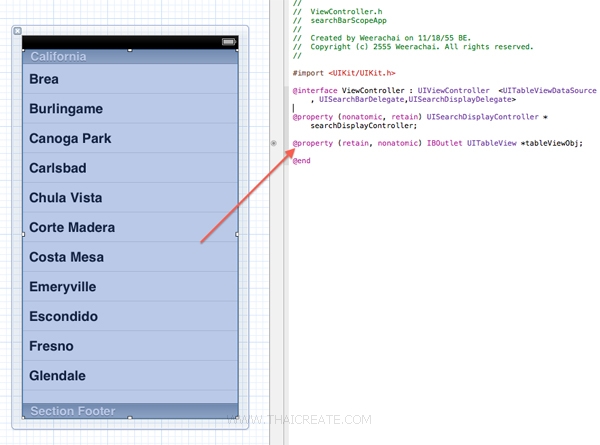Select the Canoga Park table row

click(x=130, y=138)
